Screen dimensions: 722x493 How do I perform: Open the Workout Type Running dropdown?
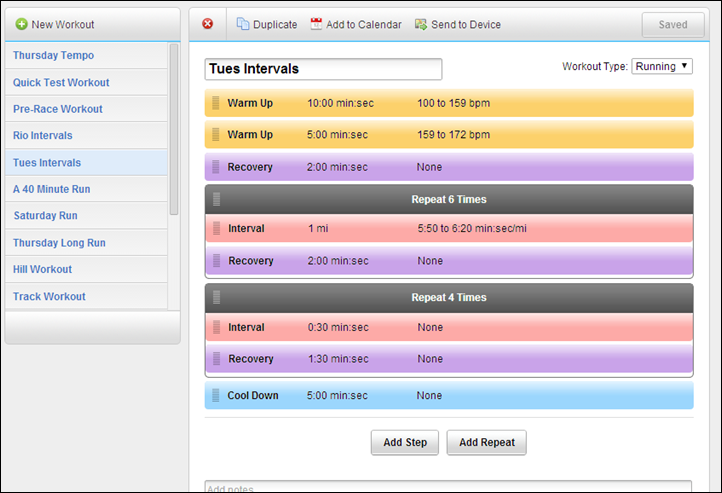[x=662, y=66]
